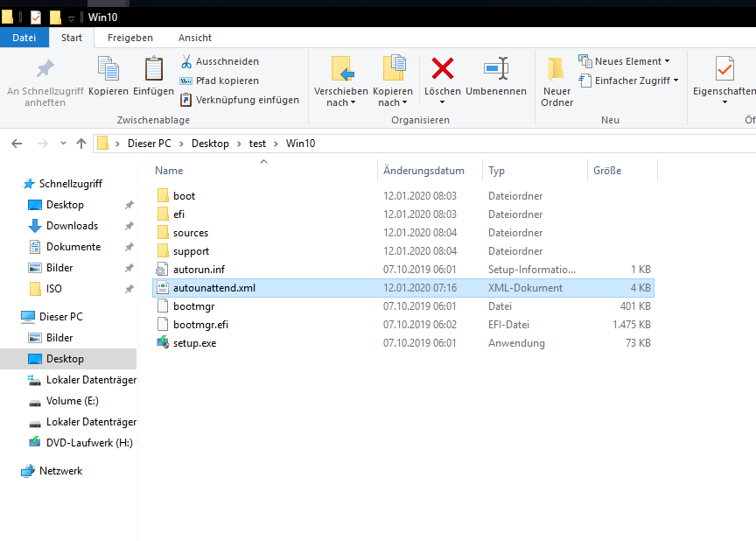
Task: Select ISO folder in the navigation pane
Action: [54, 289]
